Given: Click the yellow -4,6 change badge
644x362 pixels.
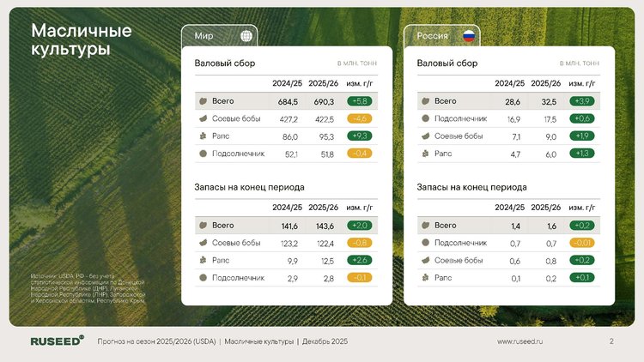Looking at the screenshot, I should 358,118.
